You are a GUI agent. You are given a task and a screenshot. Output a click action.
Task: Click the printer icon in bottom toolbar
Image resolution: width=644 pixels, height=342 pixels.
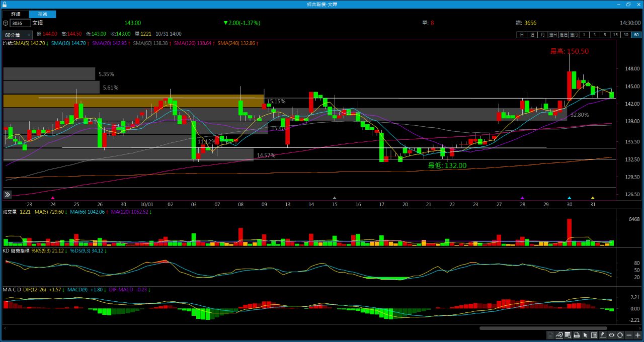pyautogui.click(x=577, y=335)
